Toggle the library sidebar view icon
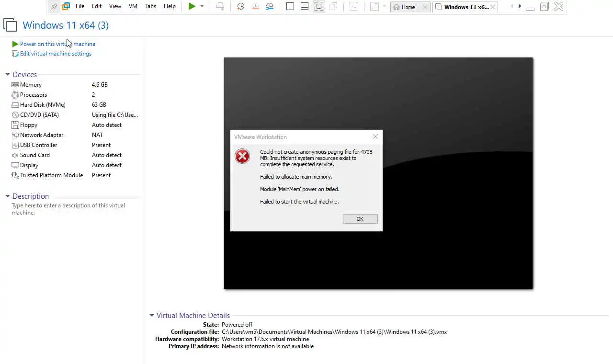The width and height of the screenshot is (613, 364). 290,6
